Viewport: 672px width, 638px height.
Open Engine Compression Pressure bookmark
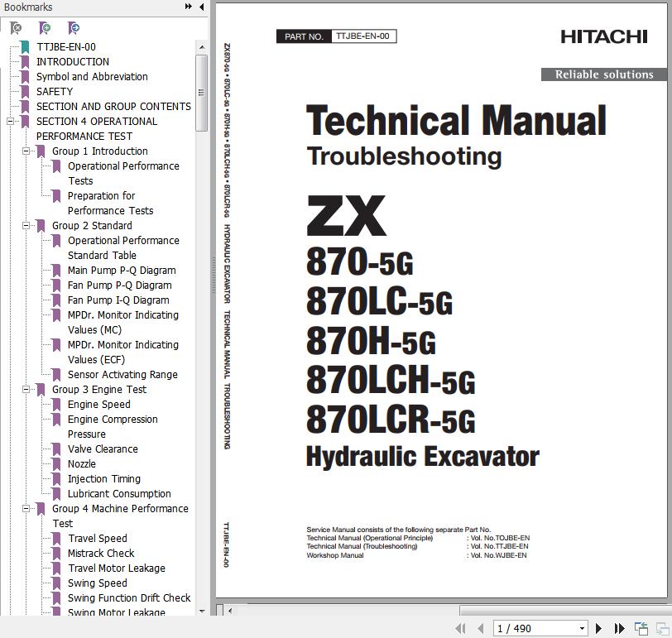point(113,427)
